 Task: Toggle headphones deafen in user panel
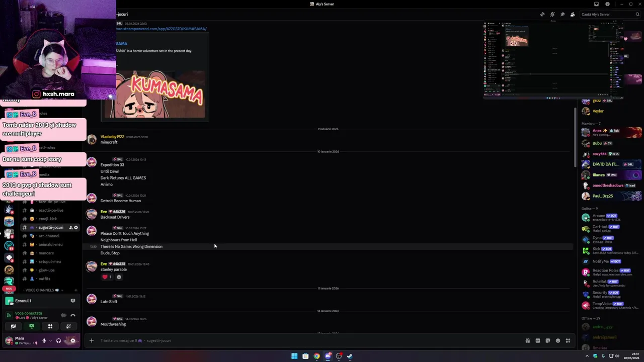tap(58, 340)
